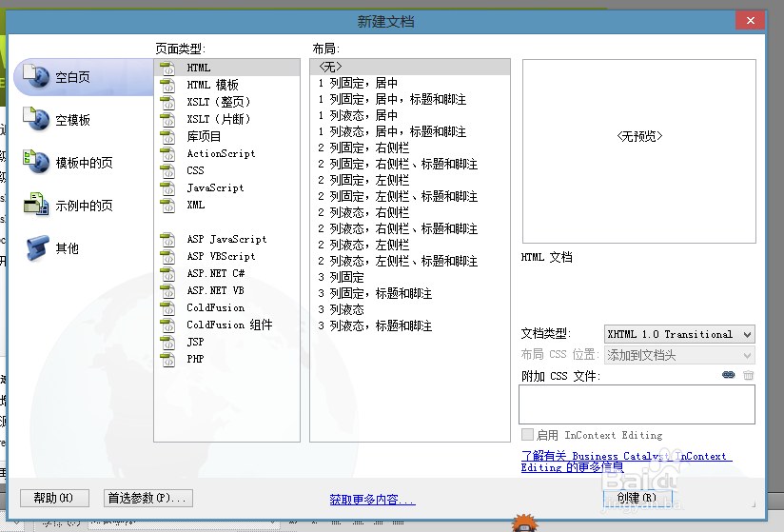Image resolution: width=784 pixels, height=532 pixels.
Task: Select layout <无>
Action: pyautogui.click(x=410, y=67)
